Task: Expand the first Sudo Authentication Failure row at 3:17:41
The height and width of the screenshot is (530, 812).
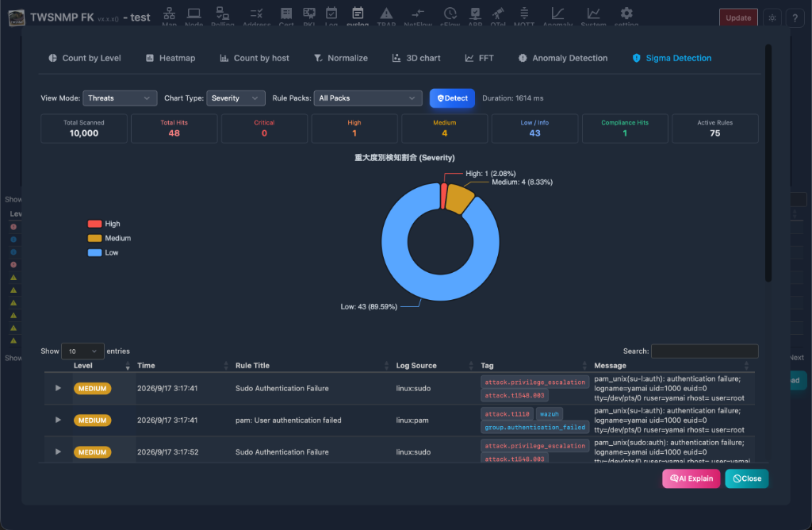Action: (58, 388)
